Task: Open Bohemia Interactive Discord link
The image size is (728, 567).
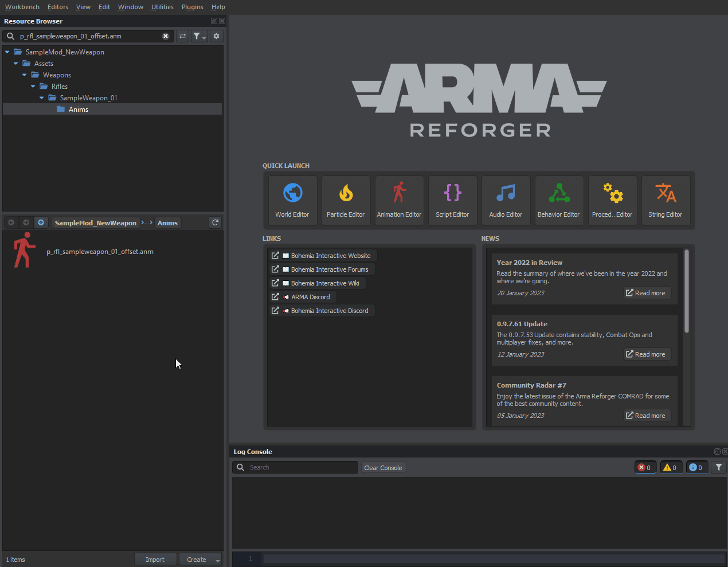Action: (322, 311)
